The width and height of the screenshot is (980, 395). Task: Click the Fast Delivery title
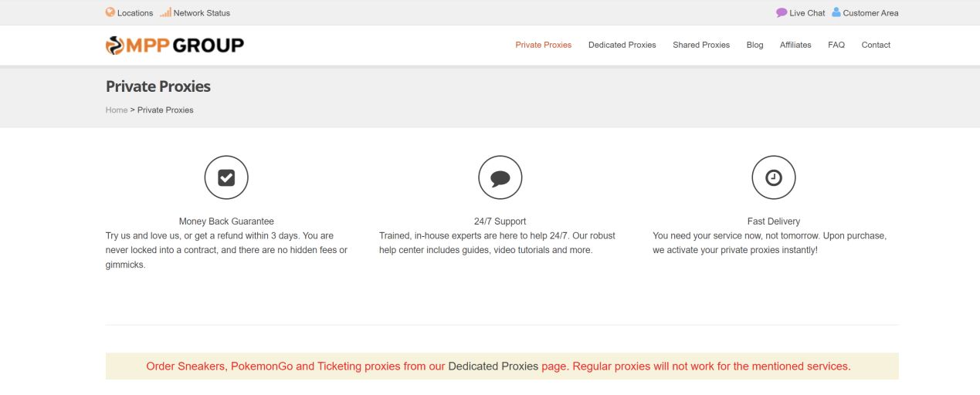[774, 221]
